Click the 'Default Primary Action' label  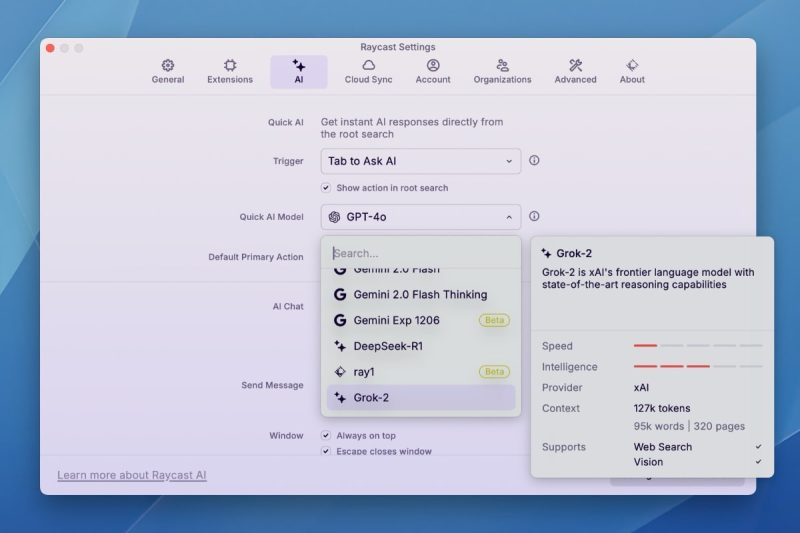pyautogui.click(x=256, y=257)
